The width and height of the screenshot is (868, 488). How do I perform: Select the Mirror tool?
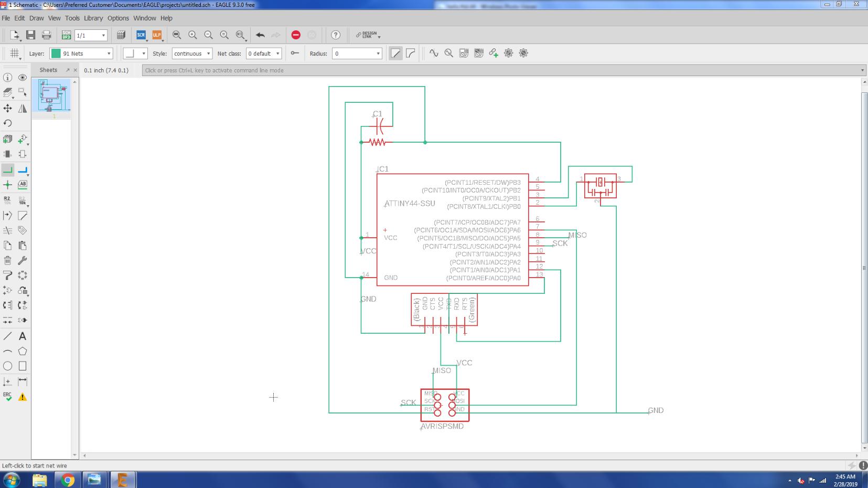tap(23, 108)
